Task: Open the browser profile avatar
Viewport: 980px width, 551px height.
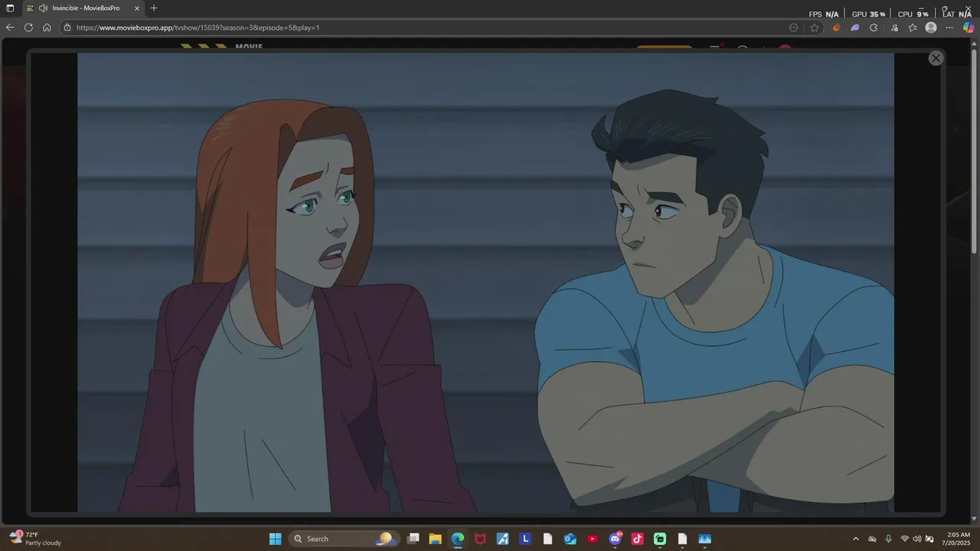Action: 931,28
